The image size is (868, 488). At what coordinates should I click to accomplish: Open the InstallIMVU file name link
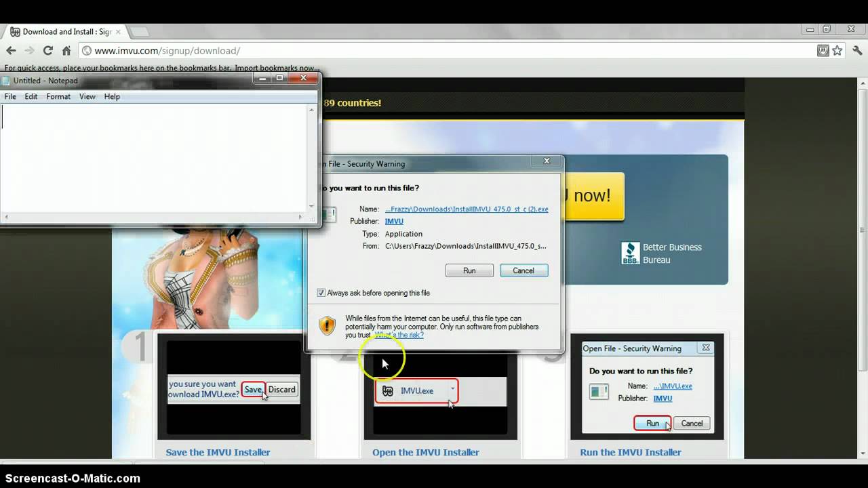click(x=467, y=209)
